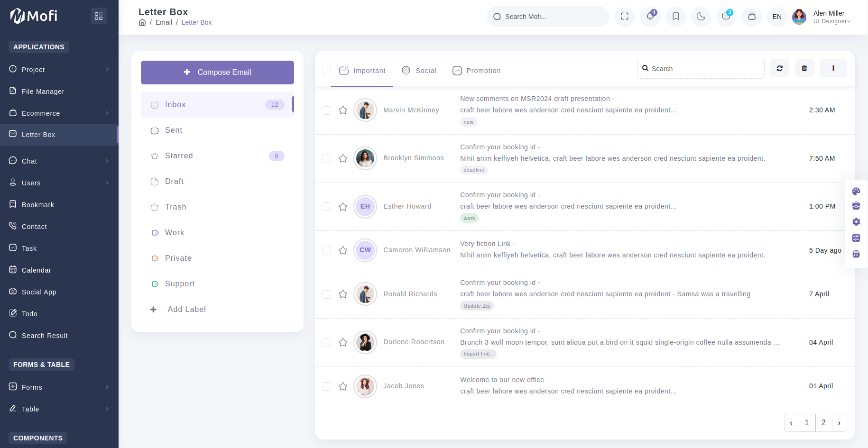Switch to the Promotion tab

477,71
